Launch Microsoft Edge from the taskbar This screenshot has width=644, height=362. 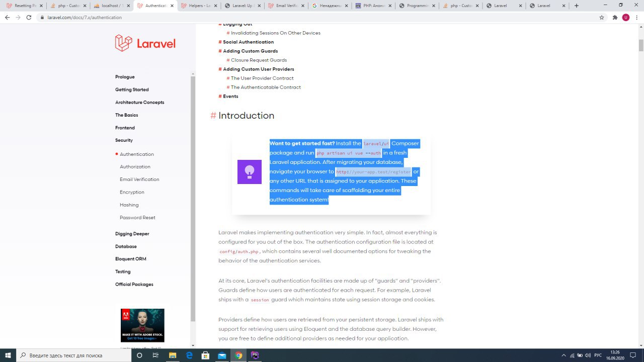click(x=189, y=355)
